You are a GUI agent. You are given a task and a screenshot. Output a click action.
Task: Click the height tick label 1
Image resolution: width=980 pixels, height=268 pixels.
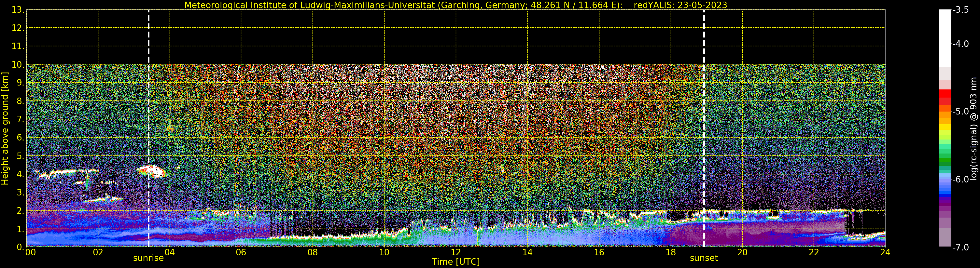pyautogui.click(x=20, y=229)
